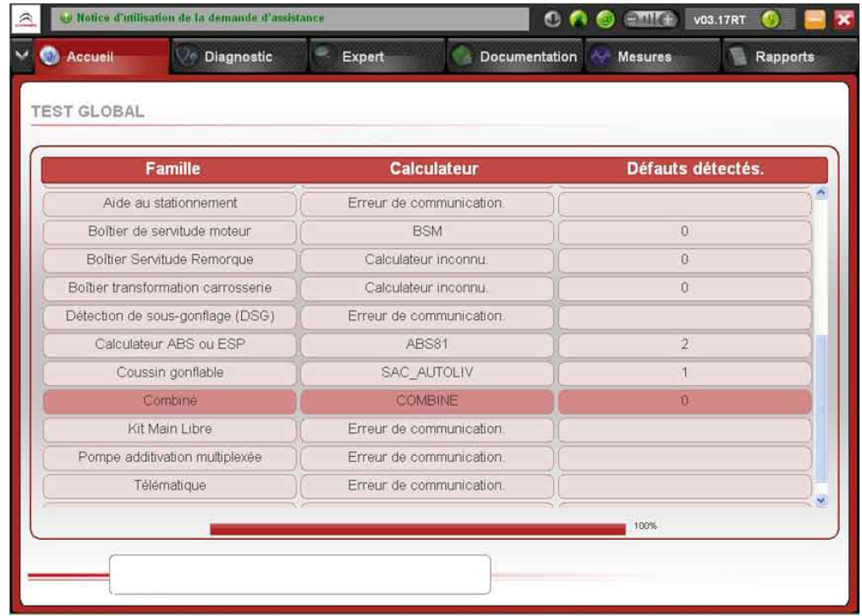
Task: Select 'Télématique' family
Action: coord(169,486)
